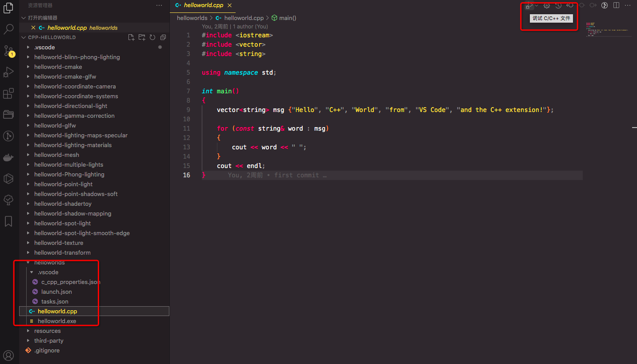Open editor more actions ellipsis at top right

point(628,5)
